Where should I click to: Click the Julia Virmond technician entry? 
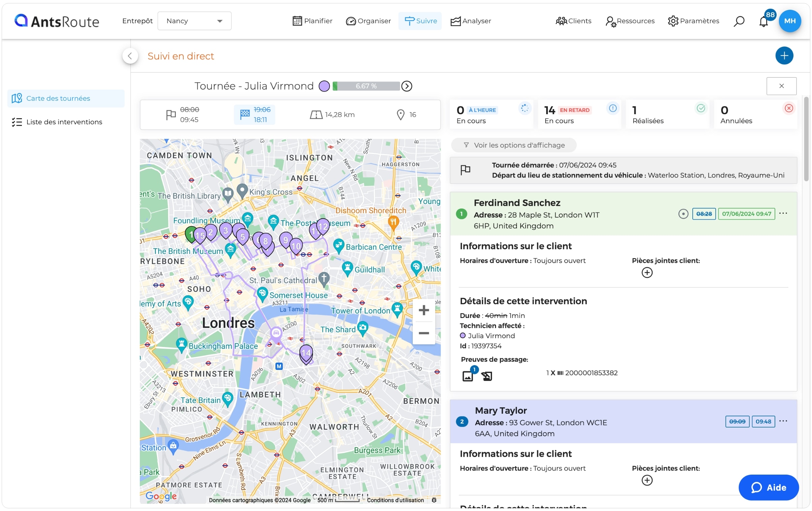click(487, 336)
